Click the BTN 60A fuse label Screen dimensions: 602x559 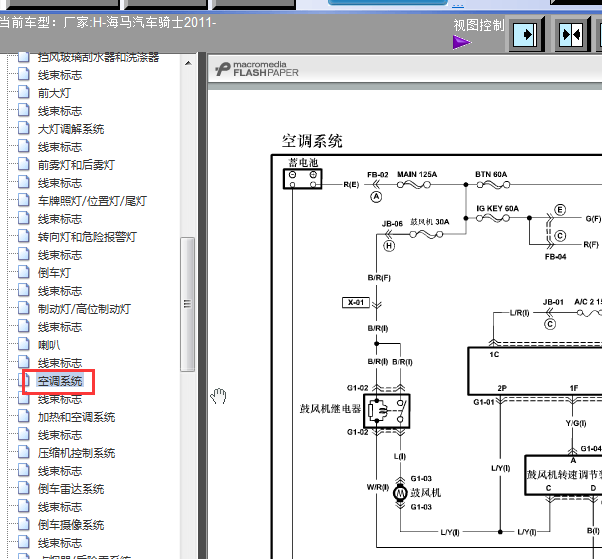click(491, 174)
